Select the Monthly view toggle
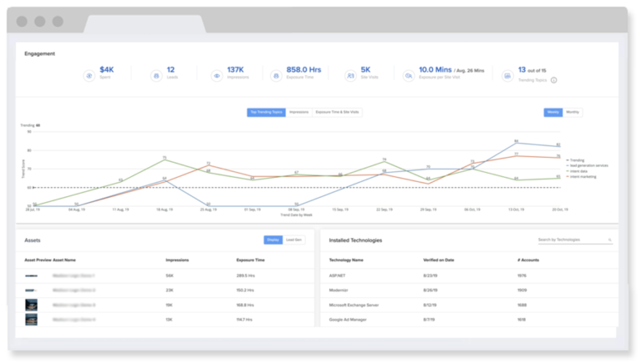The height and width of the screenshot is (364, 642). 573,112
